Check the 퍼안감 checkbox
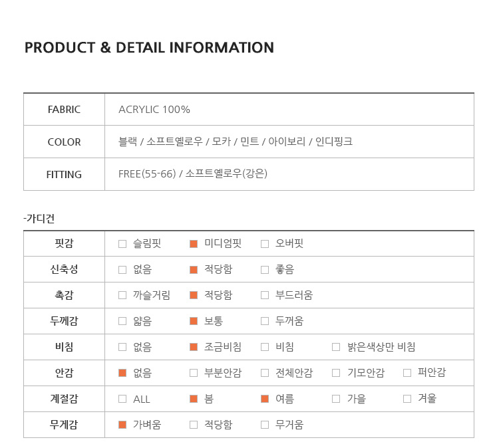Image resolution: width=499 pixels, height=448 pixels. [x=407, y=373]
